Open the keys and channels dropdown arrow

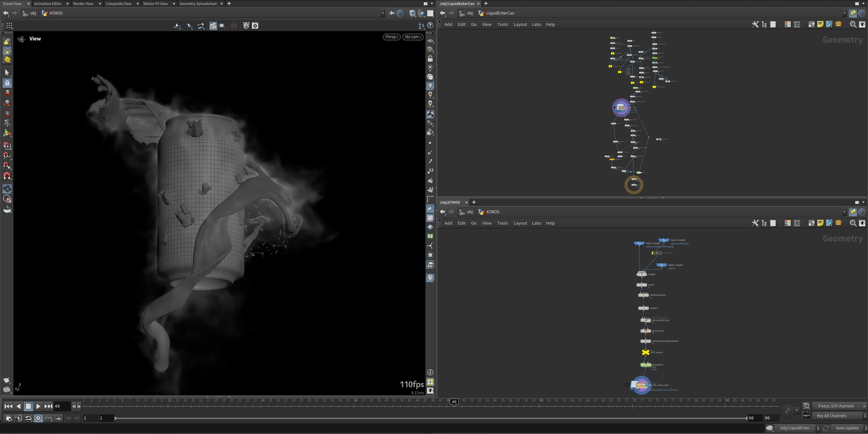click(x=864, y=406)
